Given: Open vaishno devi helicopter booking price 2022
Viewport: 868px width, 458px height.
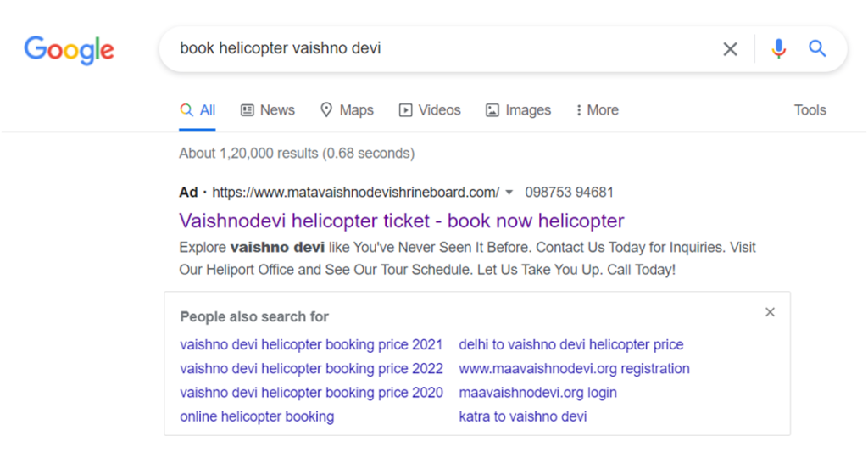Looking at the screenshot, I should tap(311, 368).
